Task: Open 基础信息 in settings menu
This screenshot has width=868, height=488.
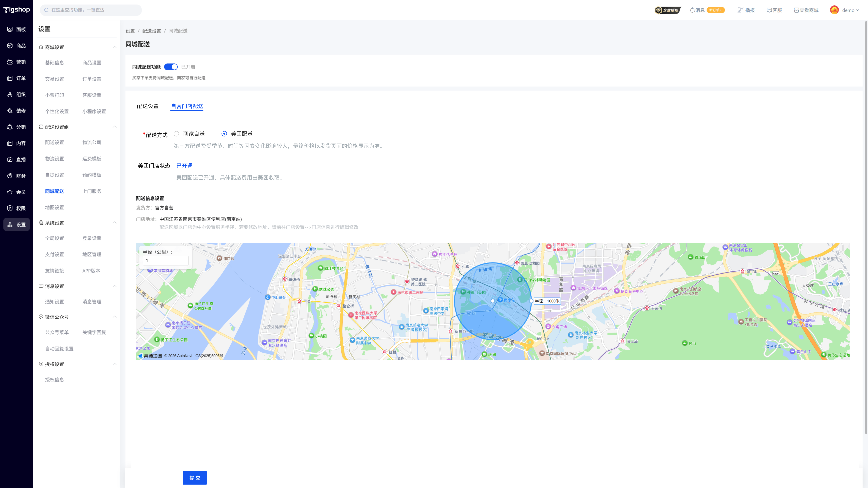Action: point(55,63)
